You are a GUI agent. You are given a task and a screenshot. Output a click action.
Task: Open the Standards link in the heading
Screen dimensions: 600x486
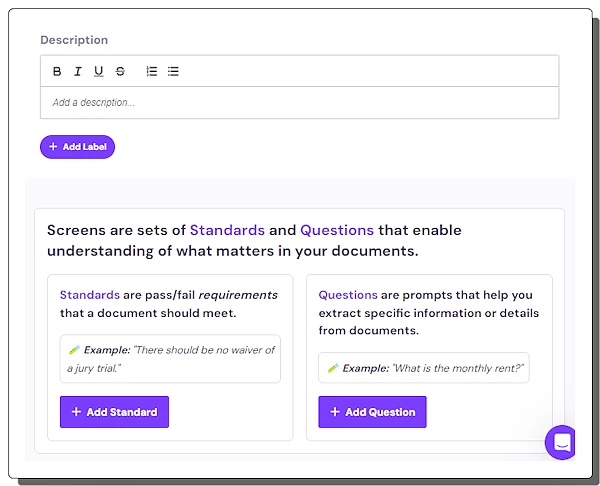227,230
